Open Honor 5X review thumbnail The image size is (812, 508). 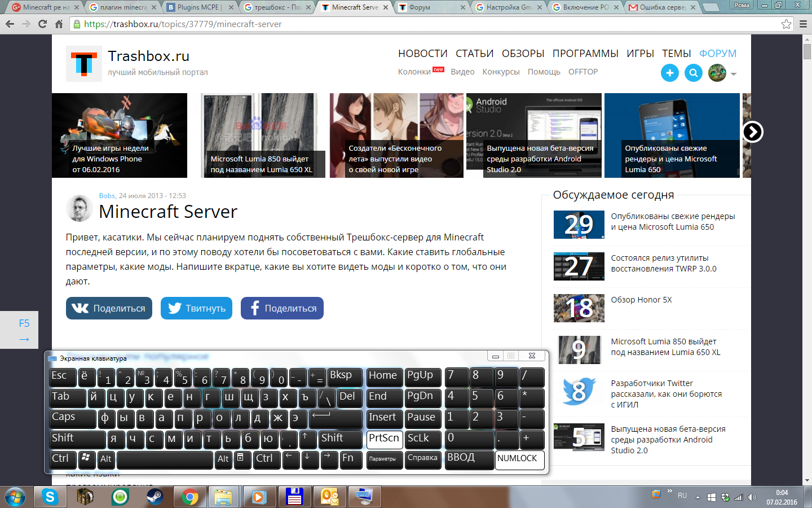click(x=579, y=308)
